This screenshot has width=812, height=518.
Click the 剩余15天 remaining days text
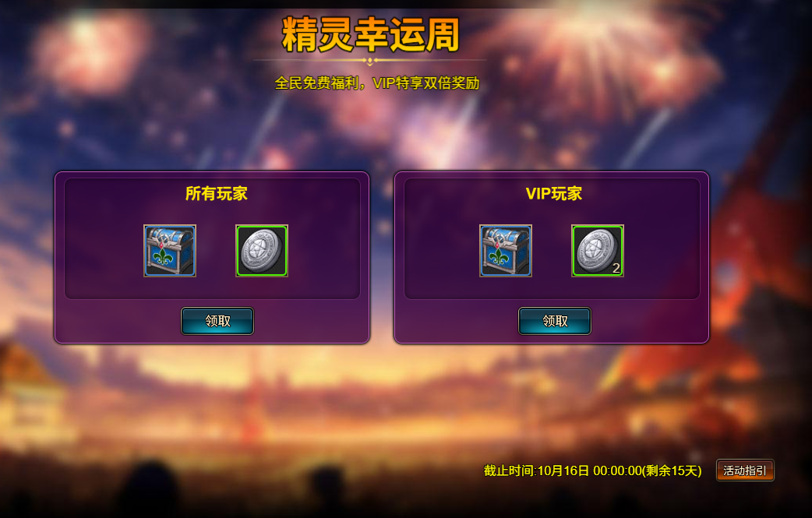pos(672,470)
